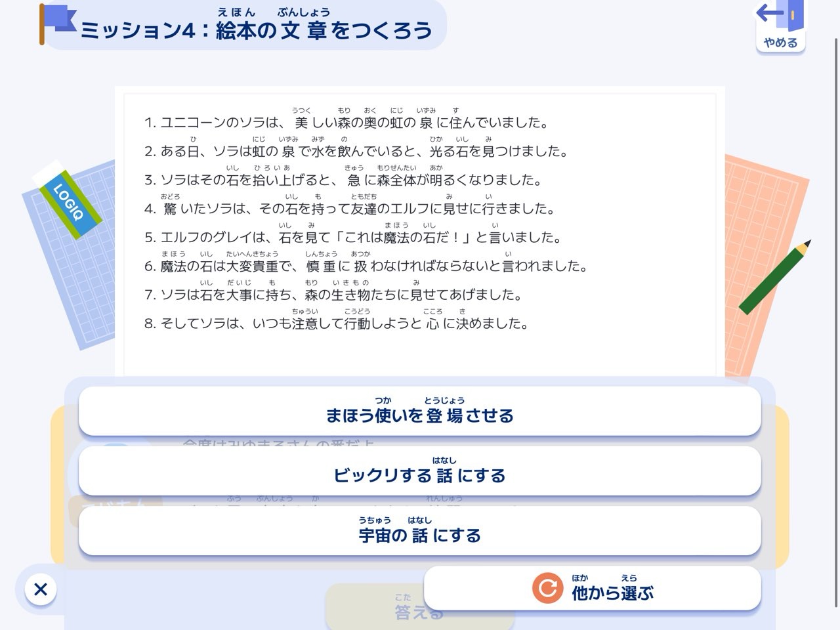Click 他から選ぶ to get other choices
This screenshot has height=630, width=840.
pyautogui.click(x=592, y=588)
